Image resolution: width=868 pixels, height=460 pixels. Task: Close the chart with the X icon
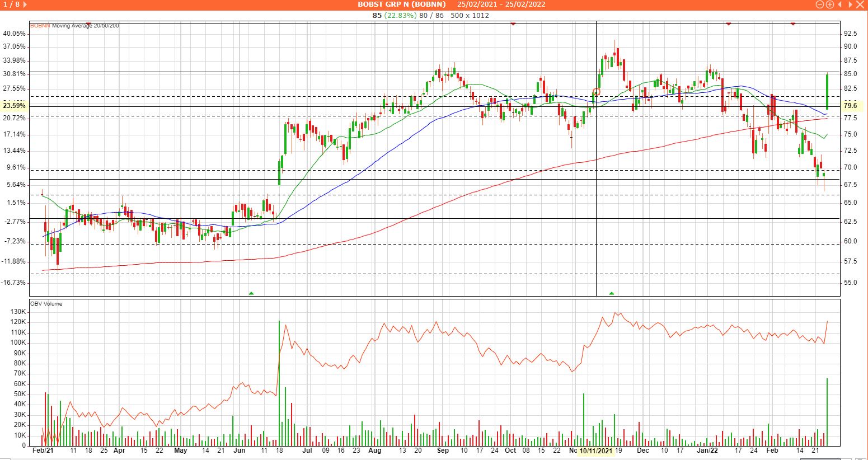pyautogui.click(x=861, y=4)
